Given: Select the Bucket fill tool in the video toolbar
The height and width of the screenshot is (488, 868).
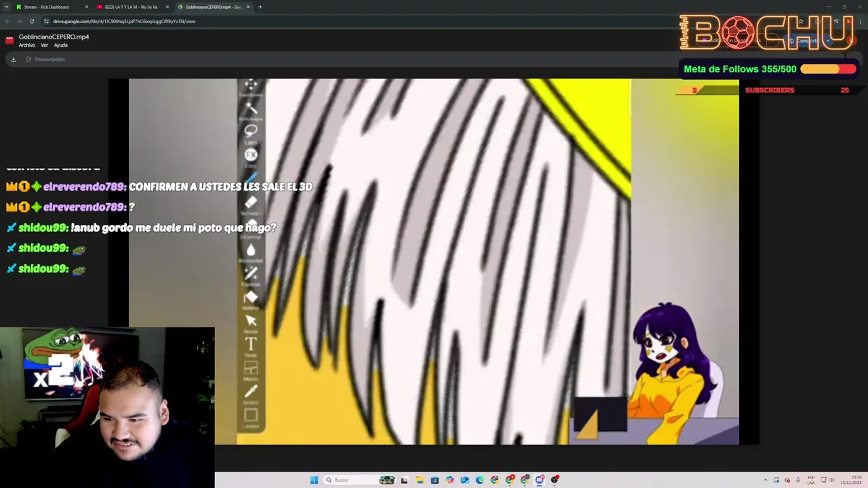Looking at the screenshot, I should (251, 298).
